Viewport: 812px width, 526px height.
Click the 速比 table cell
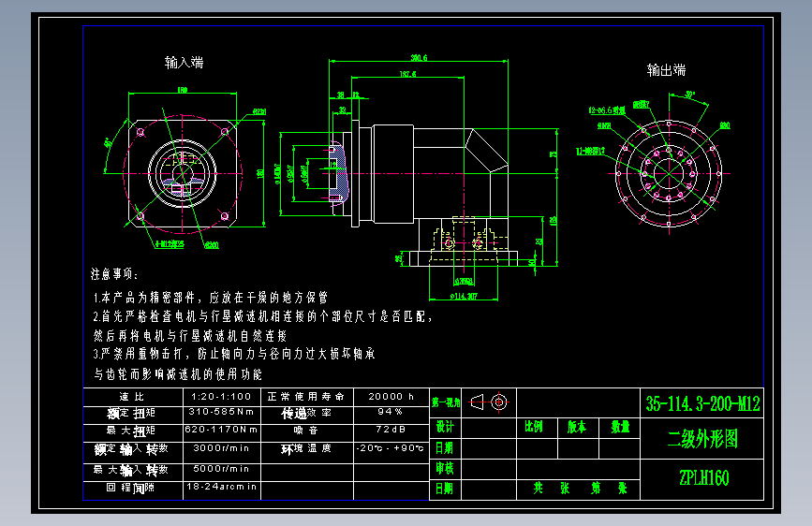pyautogui.click(x=133, y=397)
